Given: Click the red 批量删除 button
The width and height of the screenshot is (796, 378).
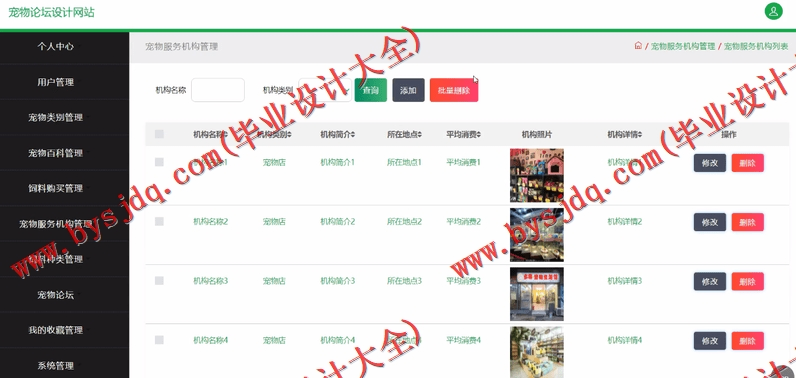Looking at the screenshot, I should 454,90.
